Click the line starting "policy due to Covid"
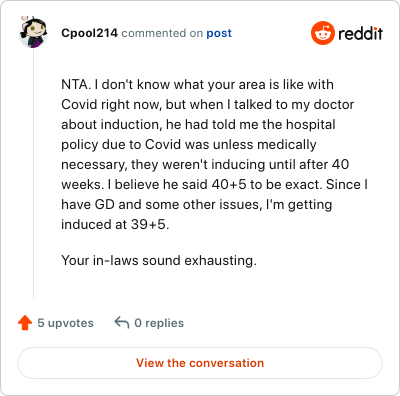Screen dimensions: 400x396 click(x=189, y=145)
